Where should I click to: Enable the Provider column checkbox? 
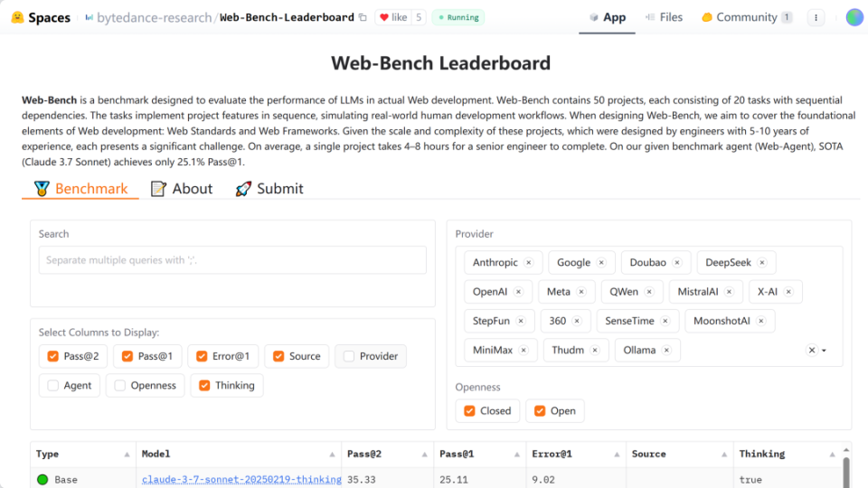point(349,356)
